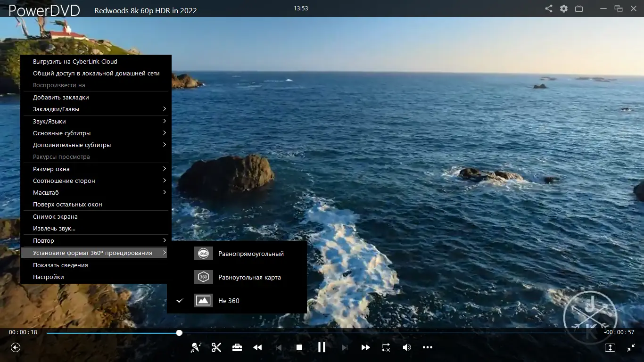Viewport: 644px width, 362px height.
Task: Switch to TV mode icon
Action: (x=579, y=8)
